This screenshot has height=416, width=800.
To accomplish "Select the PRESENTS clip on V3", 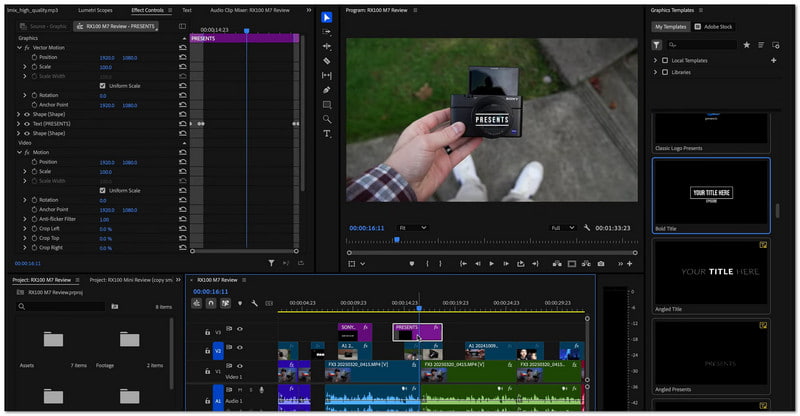I will 417,332.
